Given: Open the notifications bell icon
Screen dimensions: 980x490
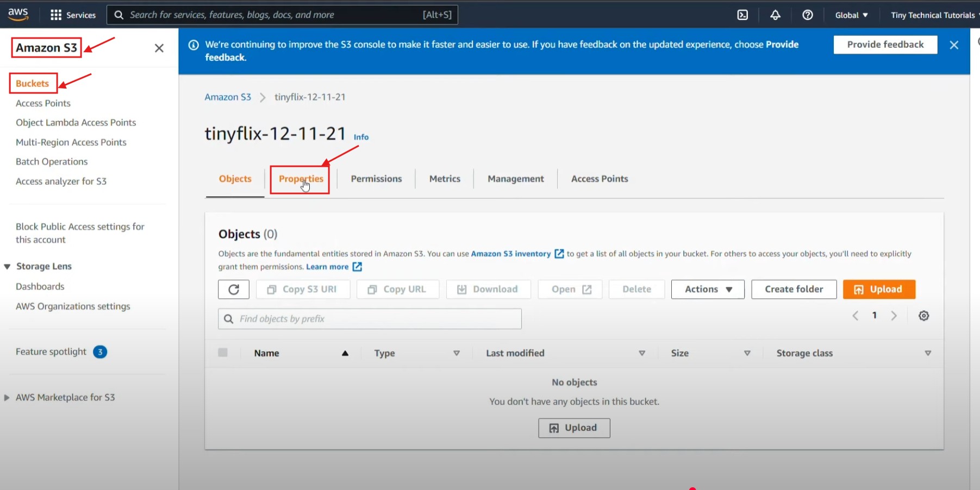Looking at the screenshot, I should (x=775, y=15).
